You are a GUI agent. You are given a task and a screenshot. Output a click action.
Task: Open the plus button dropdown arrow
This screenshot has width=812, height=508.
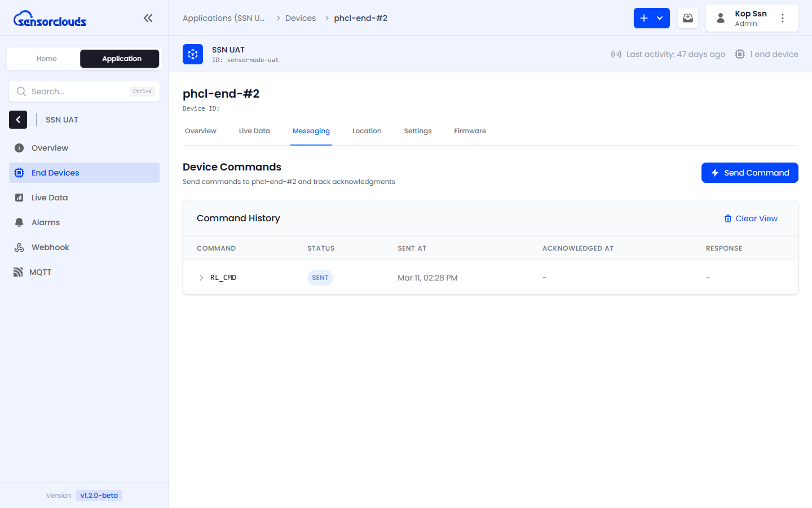pyautogui.click(x=660, y=17)
